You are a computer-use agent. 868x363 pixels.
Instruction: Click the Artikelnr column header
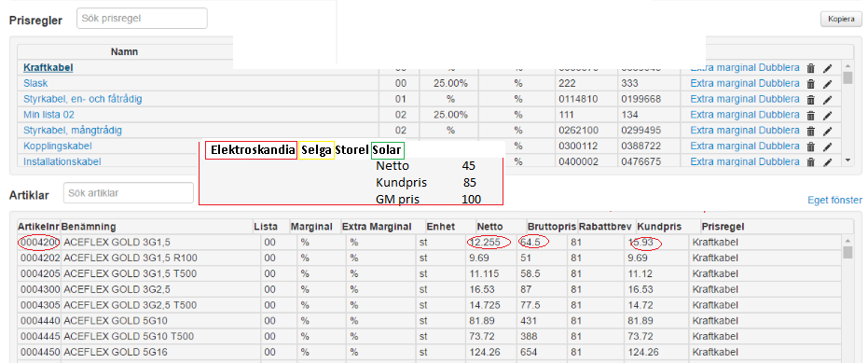[x=38, y=227]
